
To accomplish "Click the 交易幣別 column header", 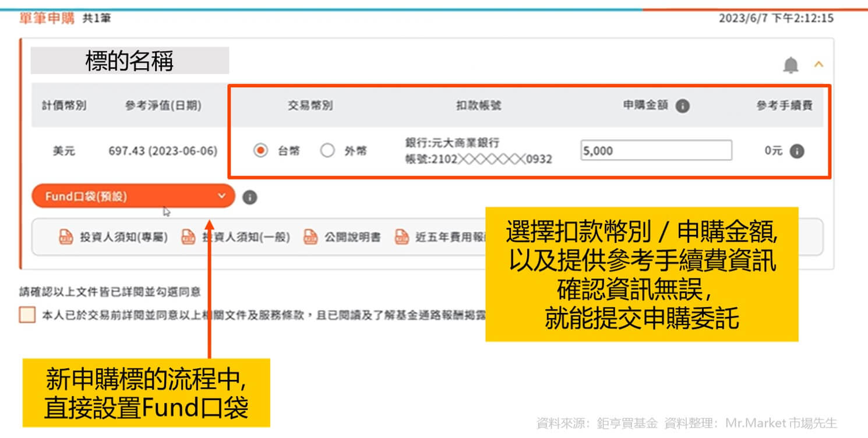I will point(310,105).
